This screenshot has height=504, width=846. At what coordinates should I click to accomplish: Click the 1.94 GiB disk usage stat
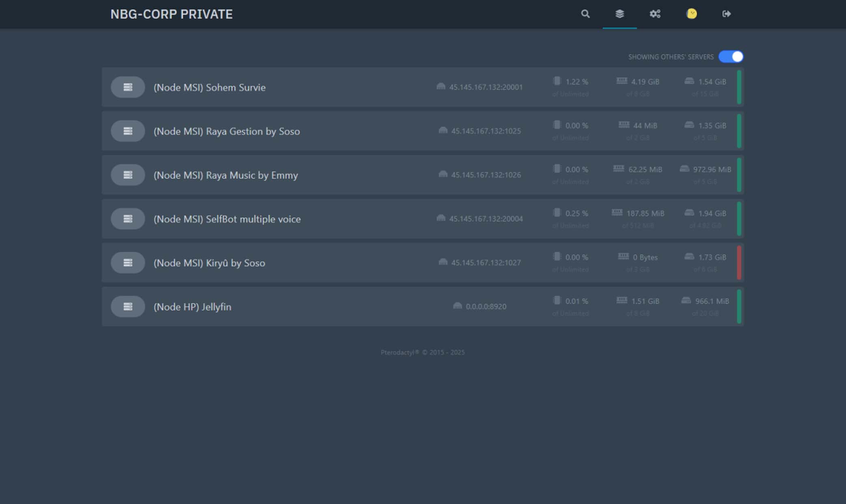[x=712, y=213]
